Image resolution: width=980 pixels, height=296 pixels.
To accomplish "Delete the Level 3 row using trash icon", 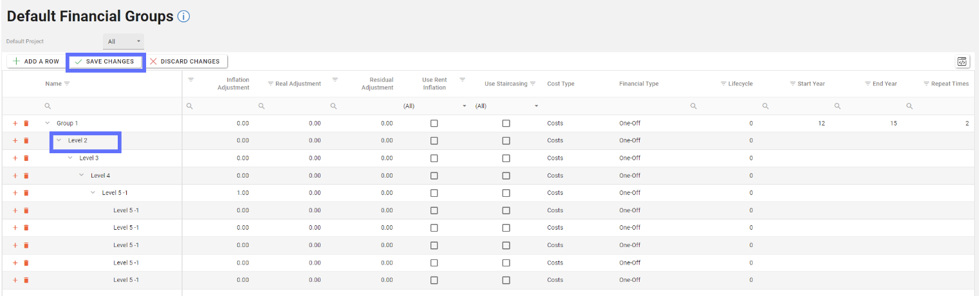I will tap(26, 158).
